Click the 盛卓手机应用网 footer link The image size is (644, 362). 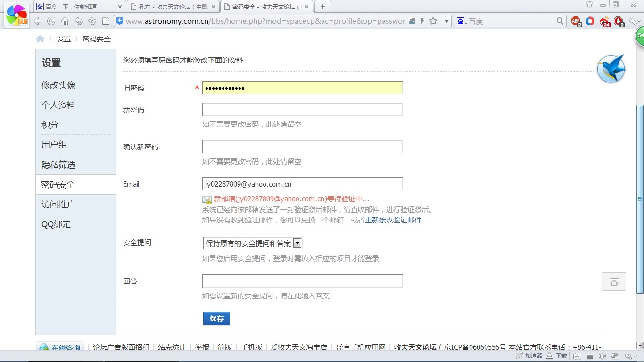point(361,347)
